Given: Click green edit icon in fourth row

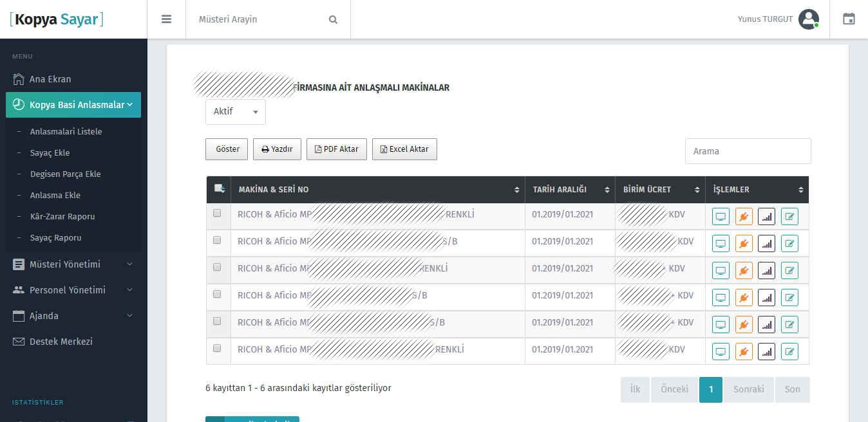Looking at the screenshot, I should [789, 298].
